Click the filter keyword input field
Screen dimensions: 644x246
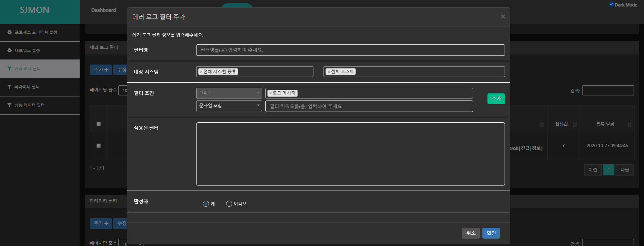(369, 106)
